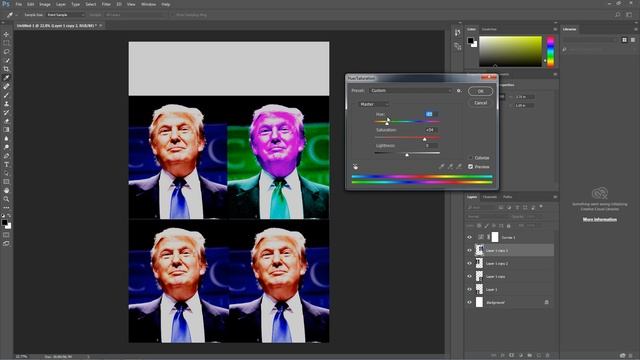Screen dimensions: 640x360
Task: Select the Crop tool
Action: tap(6, 69)
